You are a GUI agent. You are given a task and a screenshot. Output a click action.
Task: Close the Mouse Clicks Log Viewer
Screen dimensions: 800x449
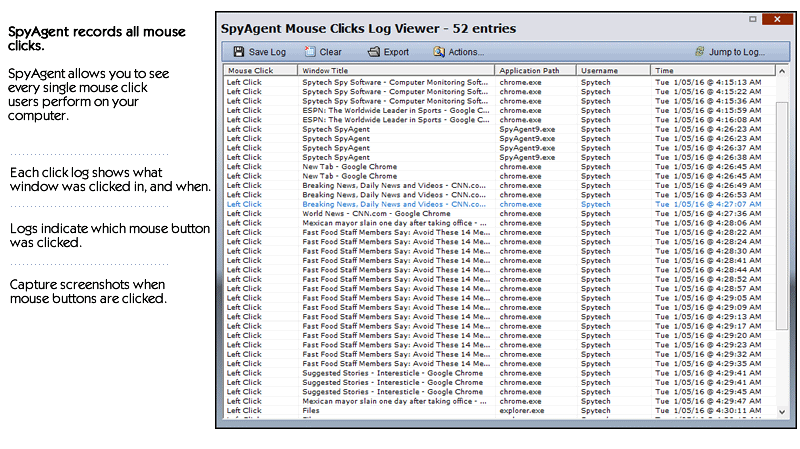(x=777, y=19)
